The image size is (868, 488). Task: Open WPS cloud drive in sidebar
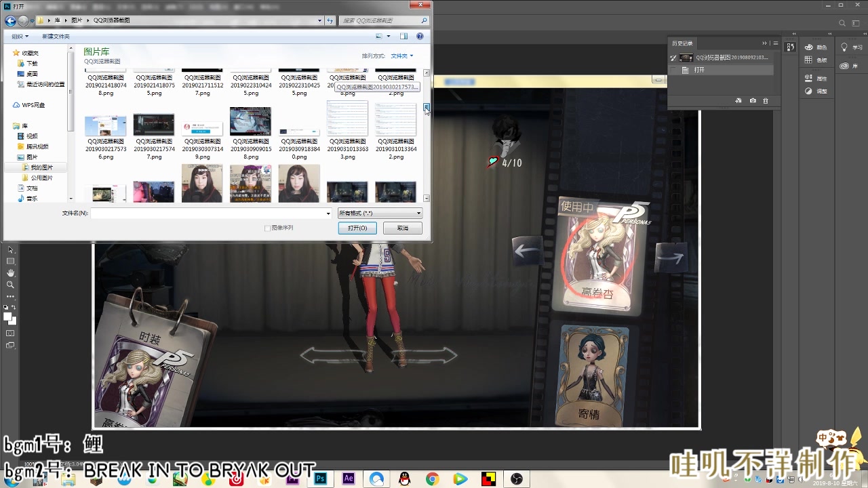[x=28, y=105]
